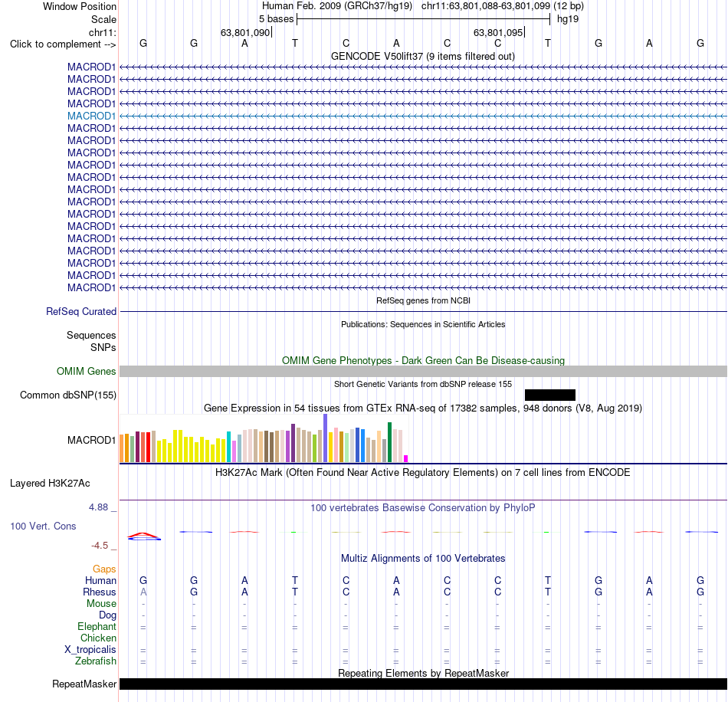Viewport: 728px width, 702px height.
Task: Open the H3K27Ac Mark ENCODE track title
Action: (x=423, y=473)
